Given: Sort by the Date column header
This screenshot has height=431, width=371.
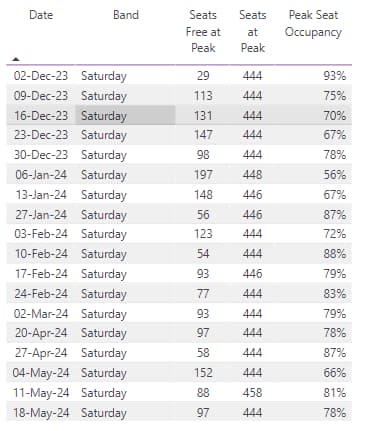Looking at the screenshot, I should [41, 15].
